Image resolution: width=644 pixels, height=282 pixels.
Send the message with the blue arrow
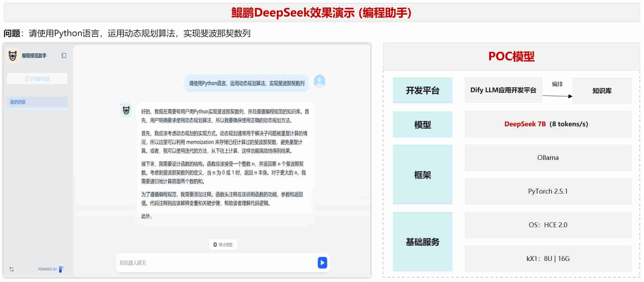[x=322, y=263]
